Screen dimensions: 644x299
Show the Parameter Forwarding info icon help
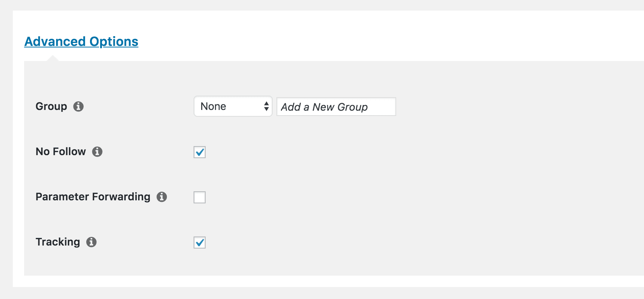pos(162,197)
